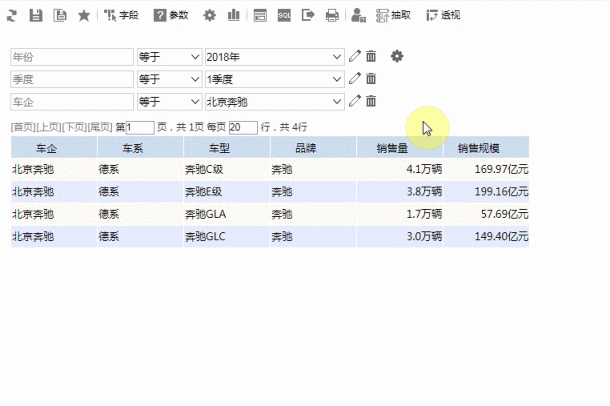Open the 1季度 value dropdown
Image resolution: width=610 pixels, height=406 pixels.
[x=275, y=79]
